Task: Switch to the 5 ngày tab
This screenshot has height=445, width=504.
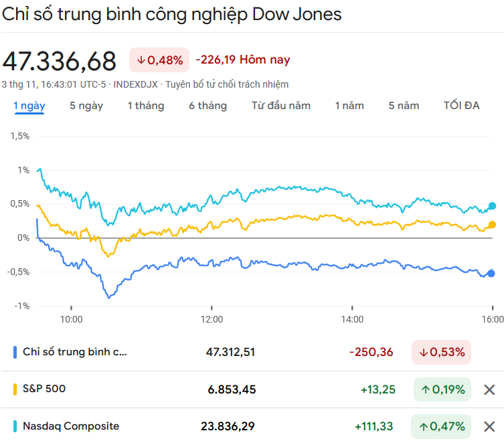Action: pyautogui.click(x=86, y=106)
